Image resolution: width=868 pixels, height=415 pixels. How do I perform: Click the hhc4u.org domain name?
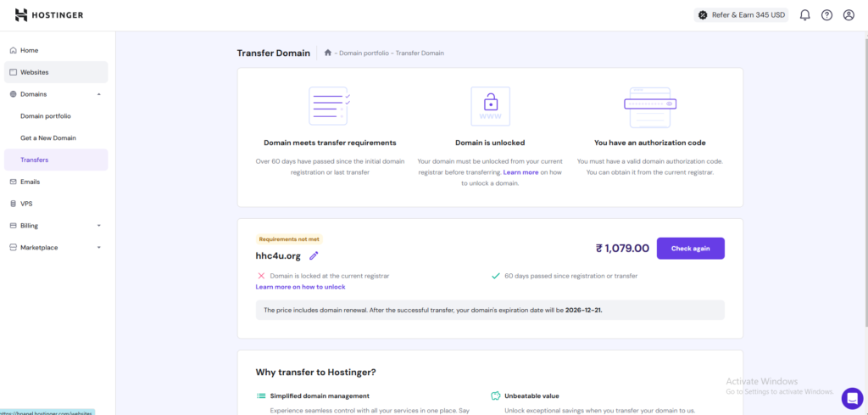tap(278, 255)
